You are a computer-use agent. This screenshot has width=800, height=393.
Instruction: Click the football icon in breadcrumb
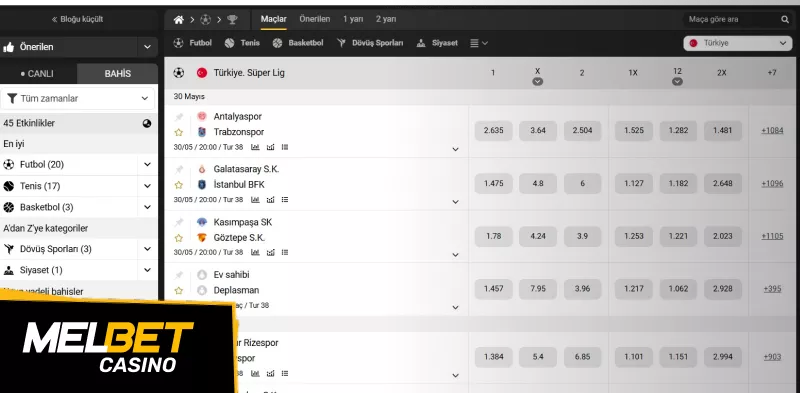(x=205, y=20)
